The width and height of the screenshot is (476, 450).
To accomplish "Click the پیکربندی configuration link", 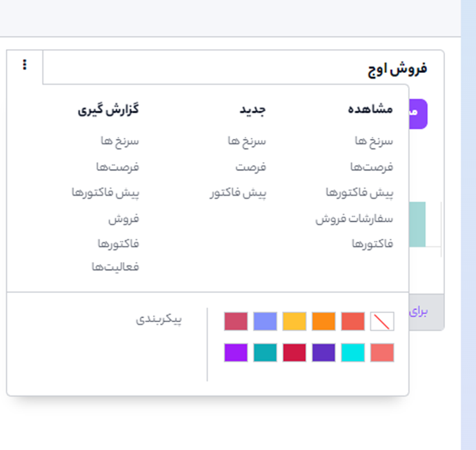I will tap(159, 320).
